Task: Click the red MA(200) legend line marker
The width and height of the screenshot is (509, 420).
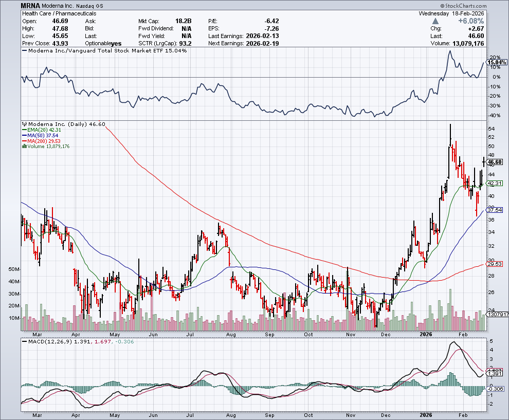Action: click(x=23, y=141)
